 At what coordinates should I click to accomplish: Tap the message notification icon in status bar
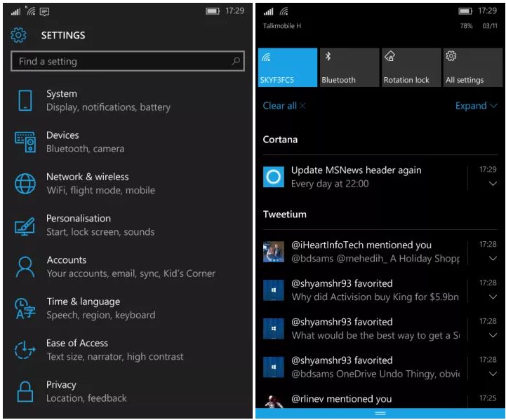pos(44,12)
